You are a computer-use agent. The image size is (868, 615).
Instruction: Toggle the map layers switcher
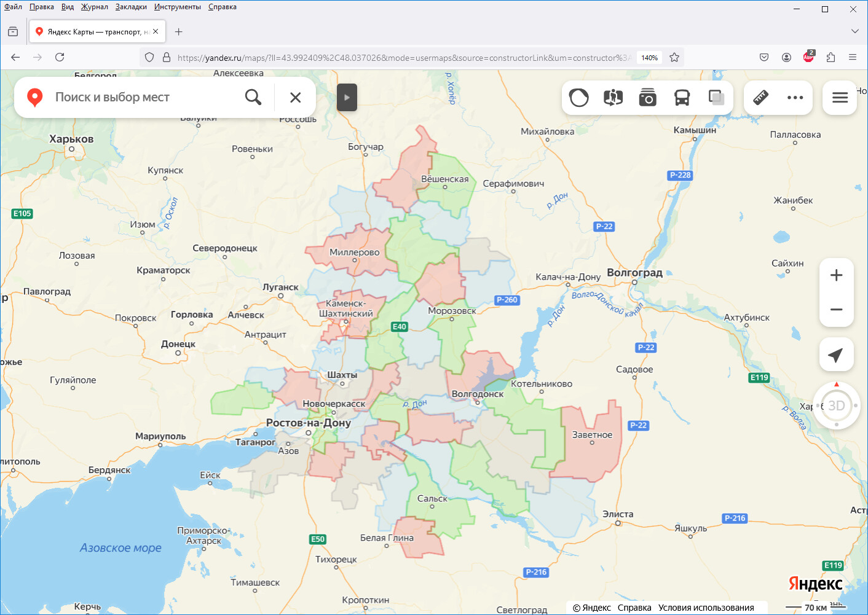716,98
